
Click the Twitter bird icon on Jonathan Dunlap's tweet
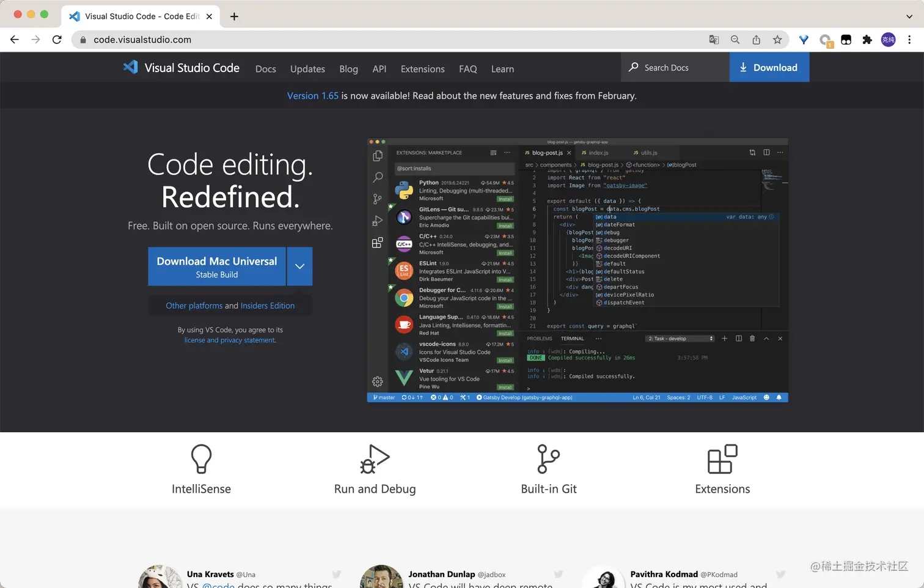[x=558, y=575]
